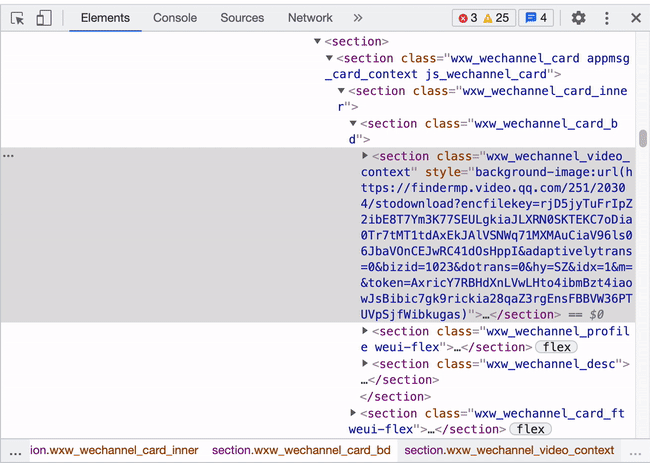Screen dimensions: 650x463
Task: Expand the wxw_wechannel_video_context section
Action: (365, 155)
